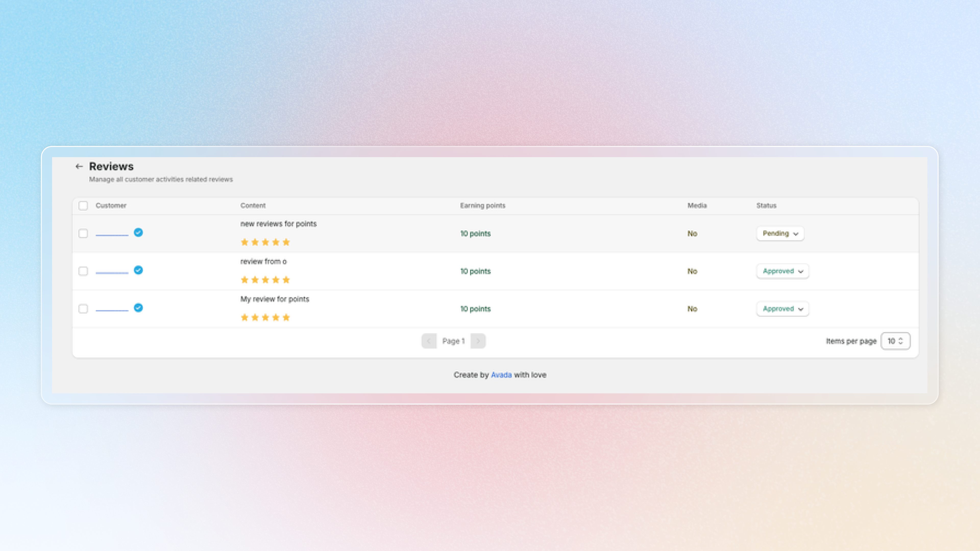Go to next page arrow

[478, 341]
